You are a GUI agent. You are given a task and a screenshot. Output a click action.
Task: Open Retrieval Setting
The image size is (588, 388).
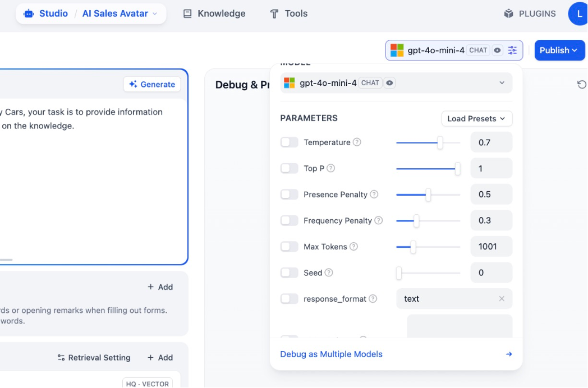94,358
